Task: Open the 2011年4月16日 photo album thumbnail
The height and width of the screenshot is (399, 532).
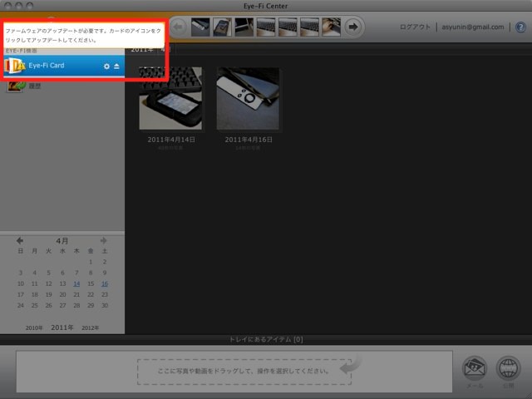Action: coord(248,98)
